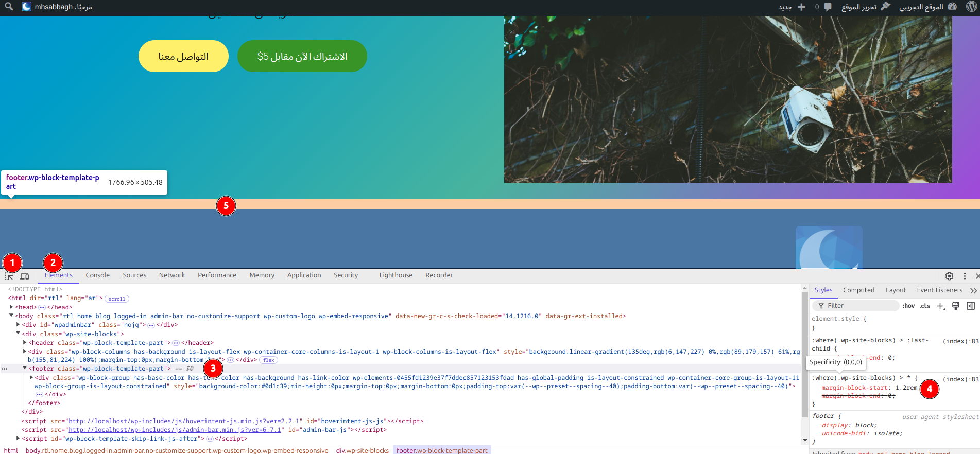The width and height of the screenshot is (980, 454).
Task: Open the Event Listeners tab
Action: click(x=940, y=290)
